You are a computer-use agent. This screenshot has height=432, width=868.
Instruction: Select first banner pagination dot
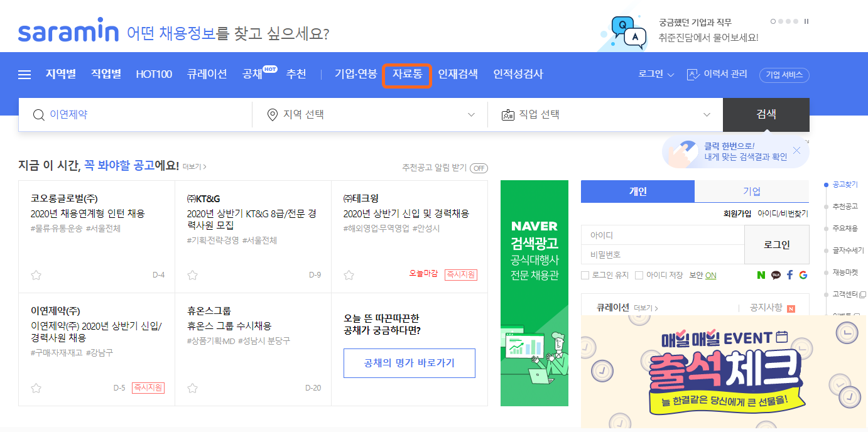773,21
